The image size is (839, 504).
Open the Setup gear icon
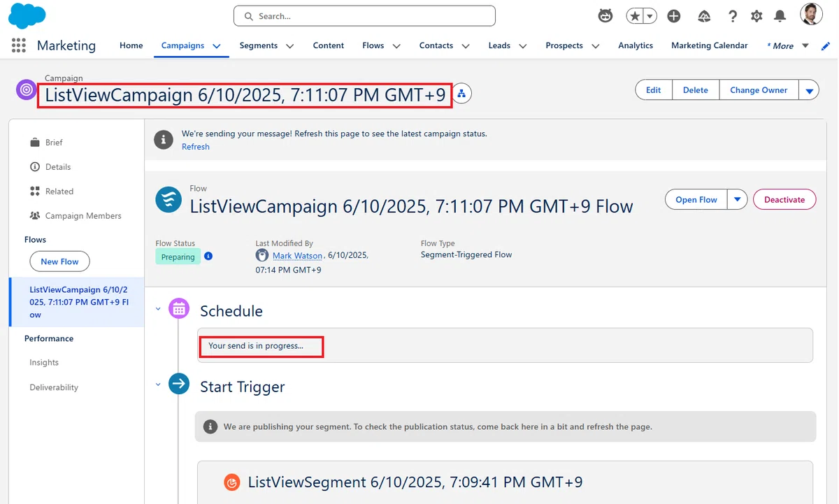coord(756,16)
